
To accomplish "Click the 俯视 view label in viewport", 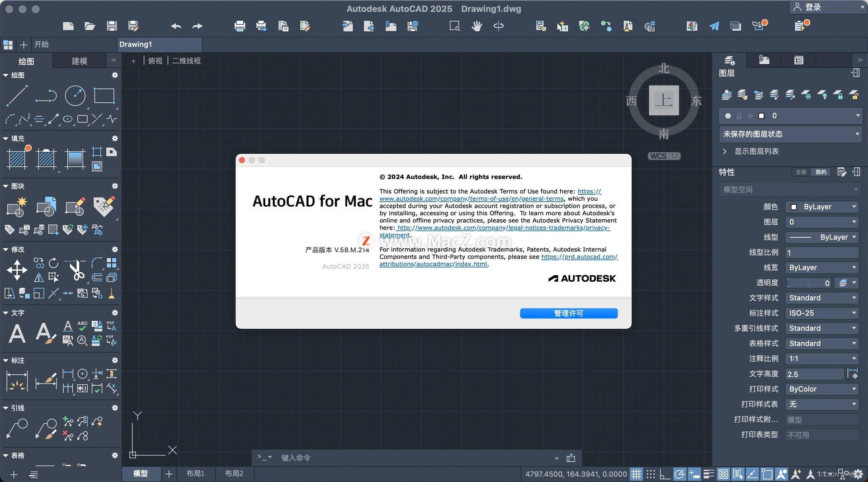I will 155,61.
